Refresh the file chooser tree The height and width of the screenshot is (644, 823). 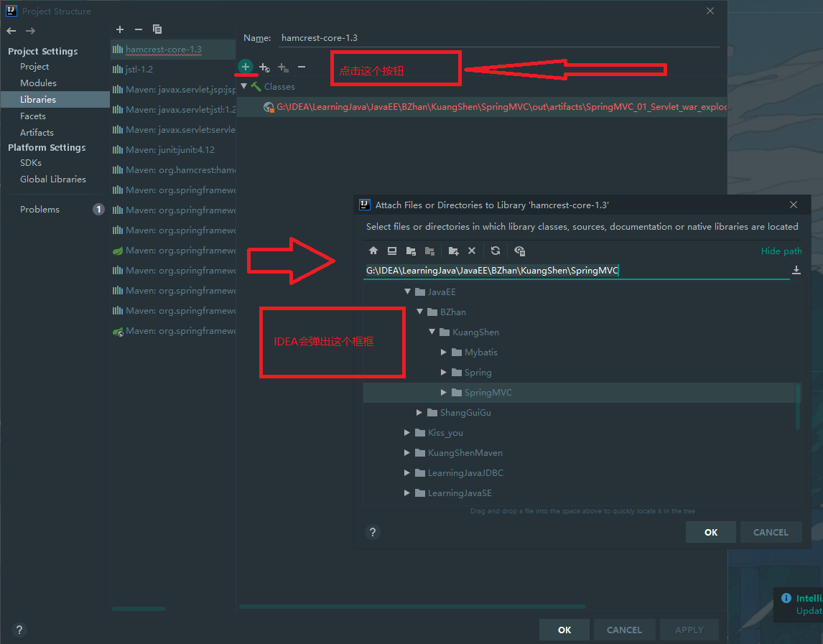tap(496, 251)
